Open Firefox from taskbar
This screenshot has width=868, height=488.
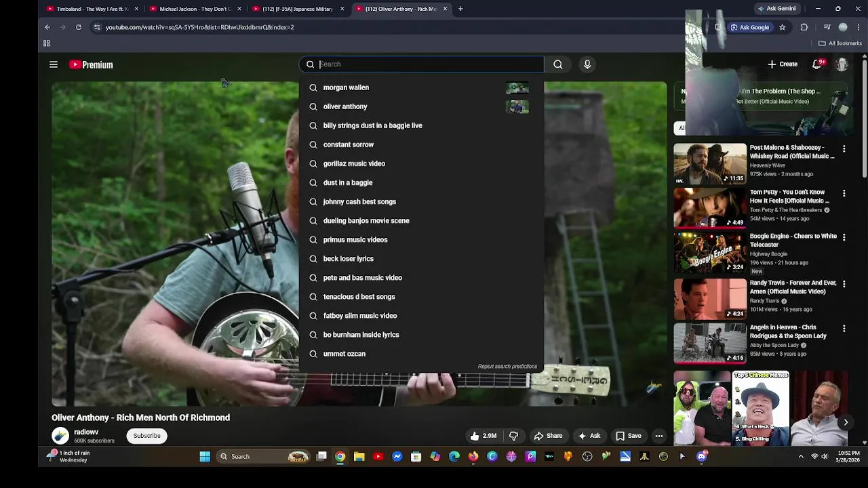click(x=473, y=457)
